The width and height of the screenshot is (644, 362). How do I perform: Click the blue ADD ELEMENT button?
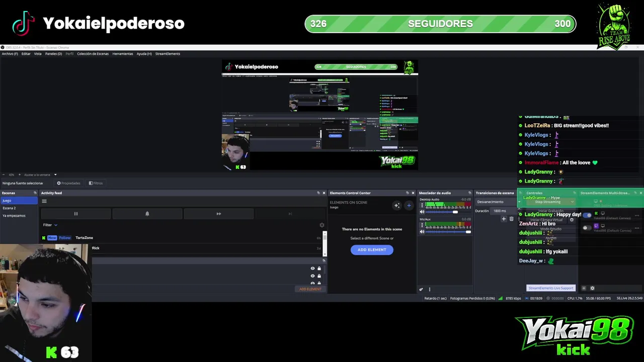tap(372, 249)
